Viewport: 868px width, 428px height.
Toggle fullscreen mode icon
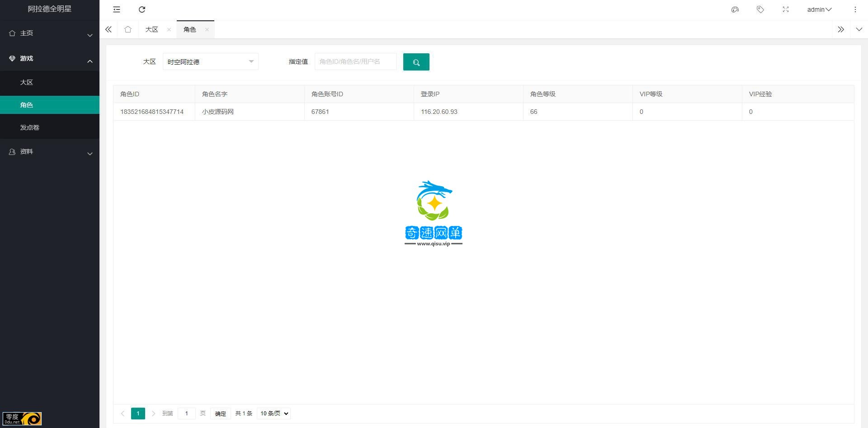point(786,9)
